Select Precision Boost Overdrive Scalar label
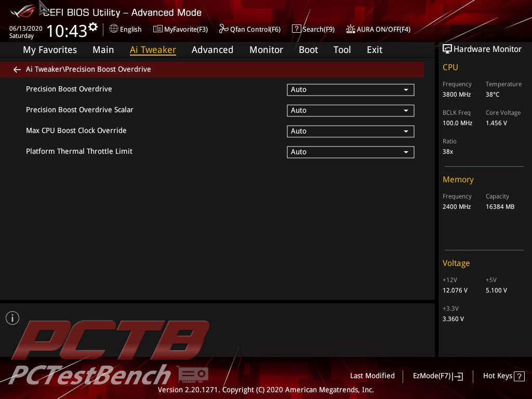 (79, 110)
